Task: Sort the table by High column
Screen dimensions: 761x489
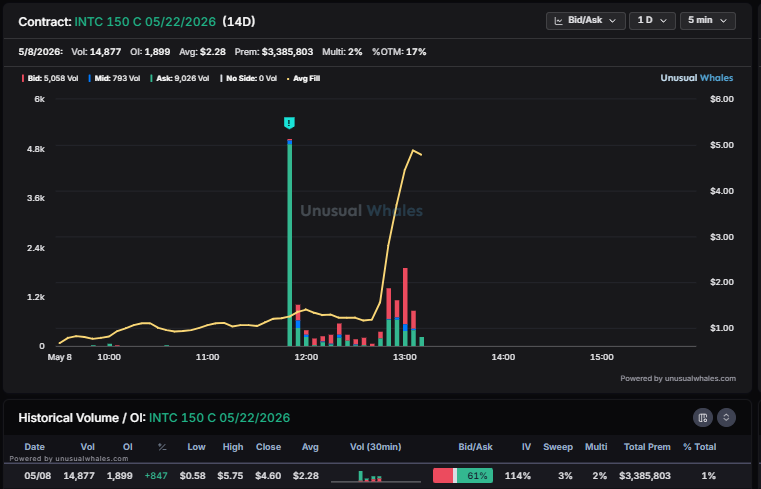Action: click(x=233, y=447)
